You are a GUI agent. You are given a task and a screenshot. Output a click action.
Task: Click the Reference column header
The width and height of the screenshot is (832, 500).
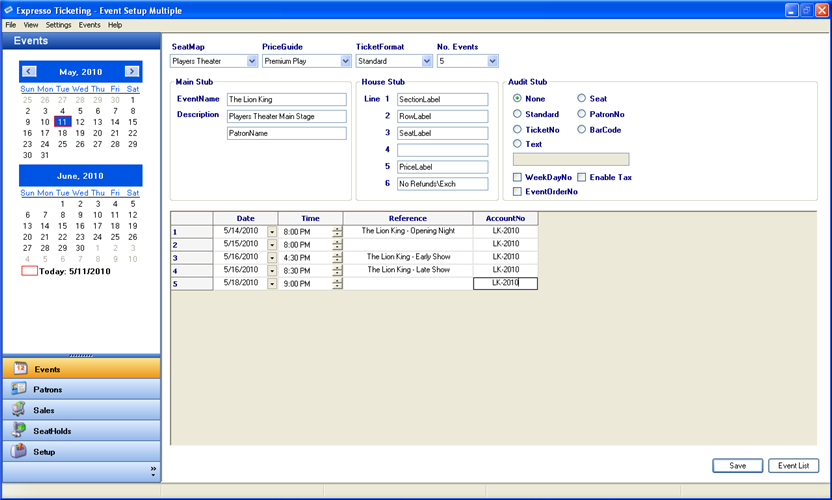pyautogui.click(x=408, y=218)
